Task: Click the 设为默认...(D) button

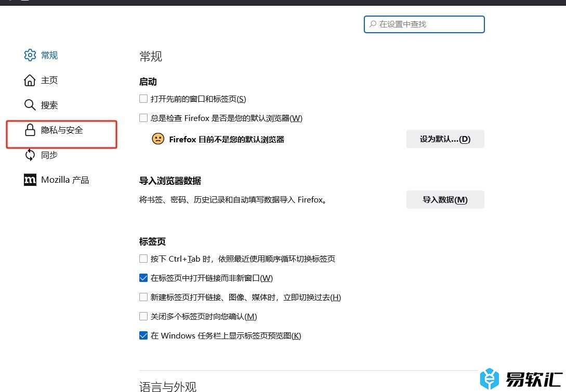Action: tap(445, 139)
